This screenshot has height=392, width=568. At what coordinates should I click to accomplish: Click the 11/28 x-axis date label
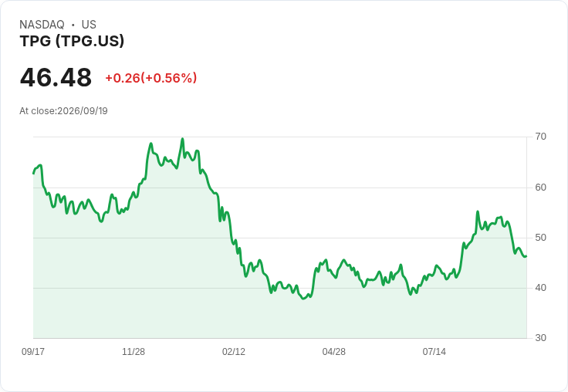(134, 351)
